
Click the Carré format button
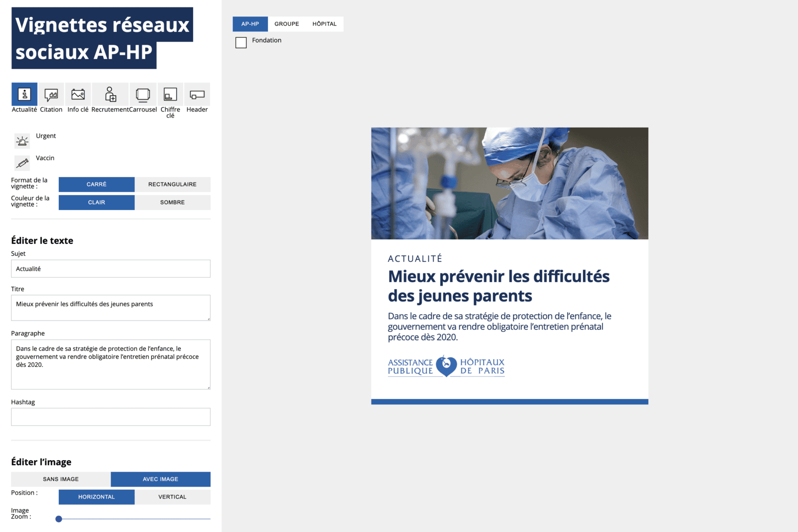[97, 184]
